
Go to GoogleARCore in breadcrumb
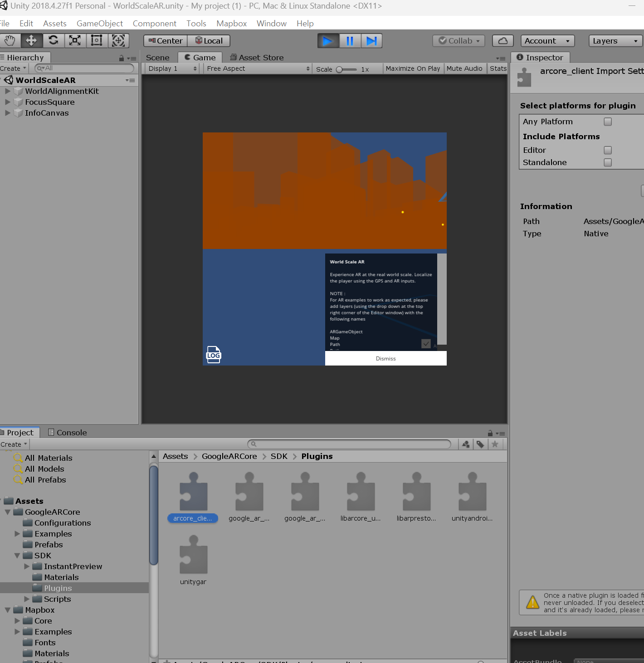(x=229, y=456)
